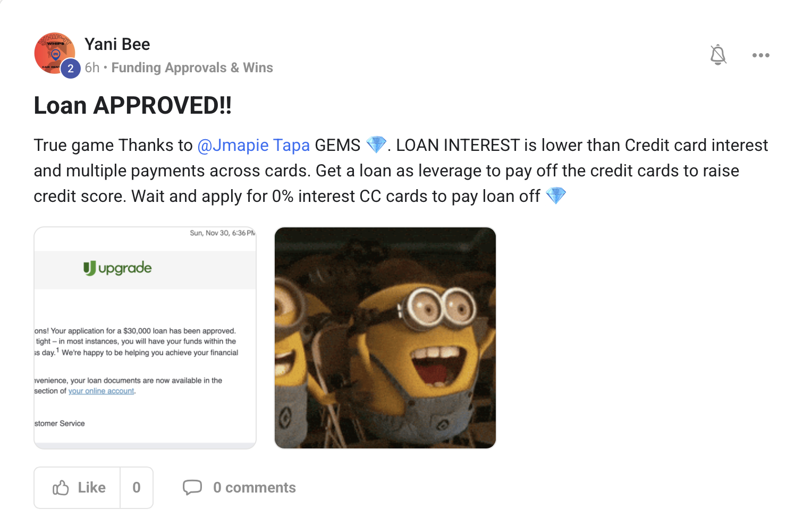The width and height of the screenshot is (812, 526).
Task: Open the Funding Approvals & Wins category
Action: pos(192,67)
